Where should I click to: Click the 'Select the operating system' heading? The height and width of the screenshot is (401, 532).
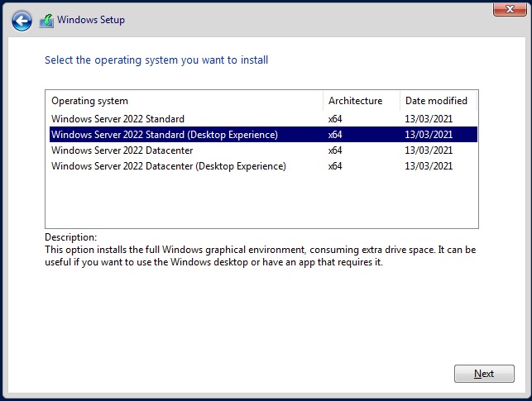(x=156, y=60)
